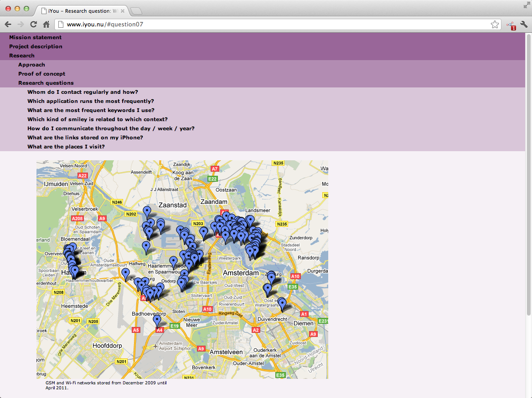Expand the Project description section
The height and width of the screenshot is (398, 532).
click(36, 46)
